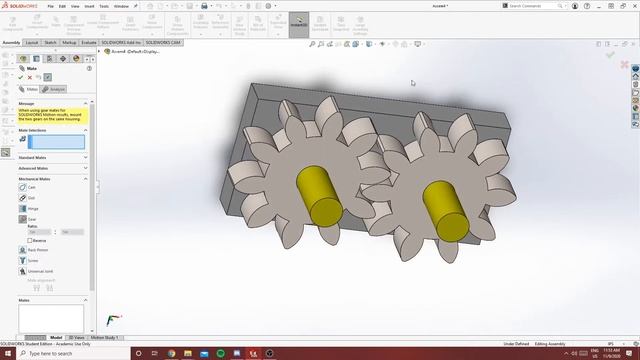The width and height of the screenshot is (640, 360).
Task: Expand the Standard Mates section
Action: [x=86, y=157]
